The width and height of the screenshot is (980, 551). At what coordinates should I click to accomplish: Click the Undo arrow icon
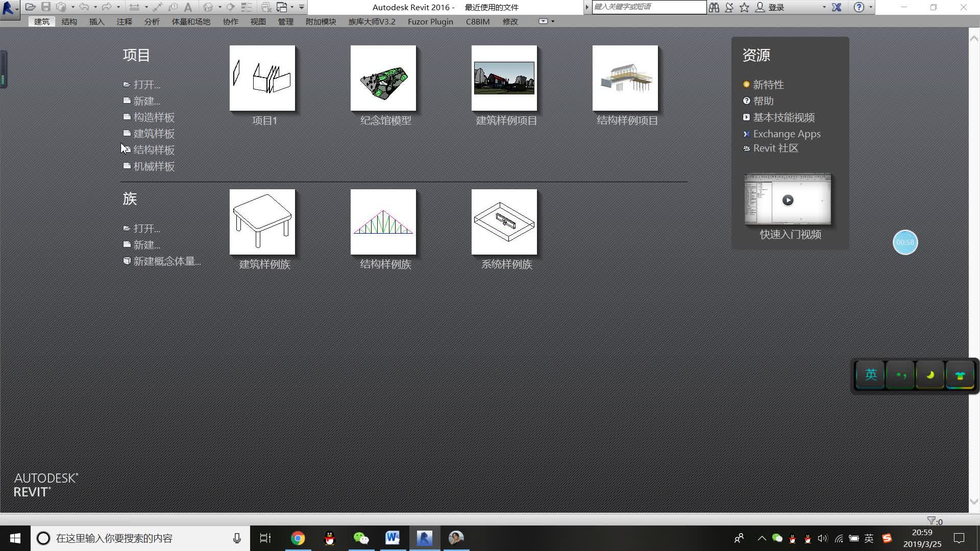tap(84, 7)
